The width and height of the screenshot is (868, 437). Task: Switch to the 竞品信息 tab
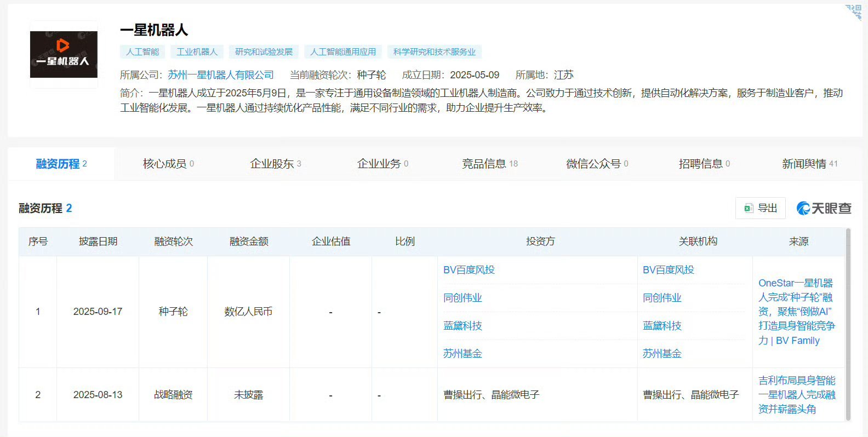[490, 164]
